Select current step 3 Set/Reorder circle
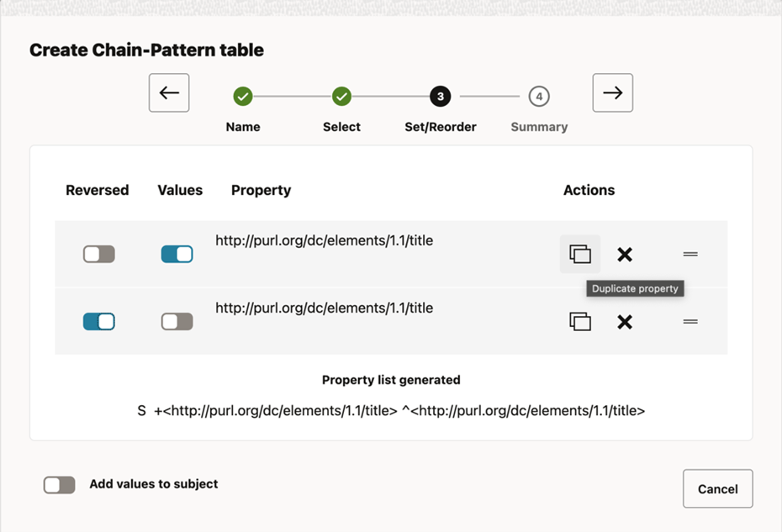 coord(441,97)
